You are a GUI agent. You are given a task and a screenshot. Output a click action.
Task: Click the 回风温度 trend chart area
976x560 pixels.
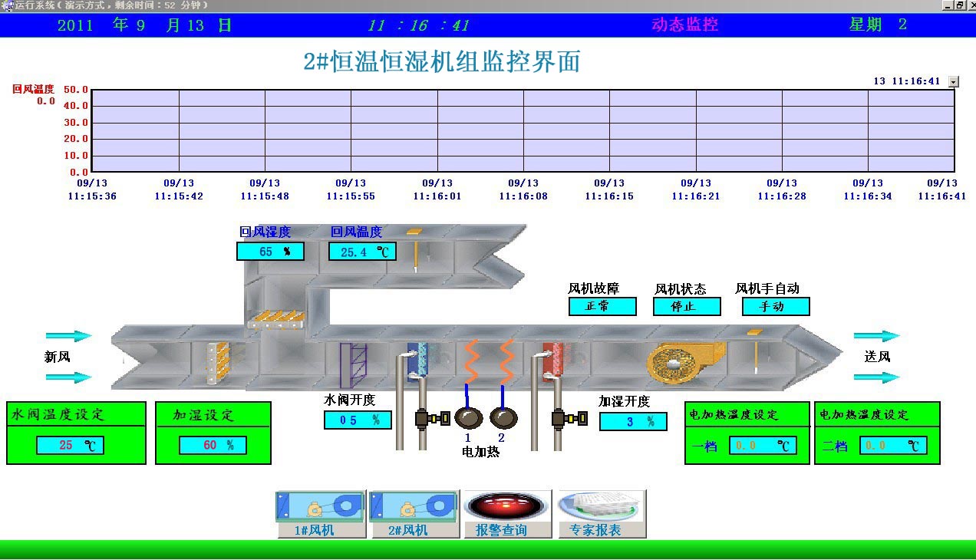523,130
